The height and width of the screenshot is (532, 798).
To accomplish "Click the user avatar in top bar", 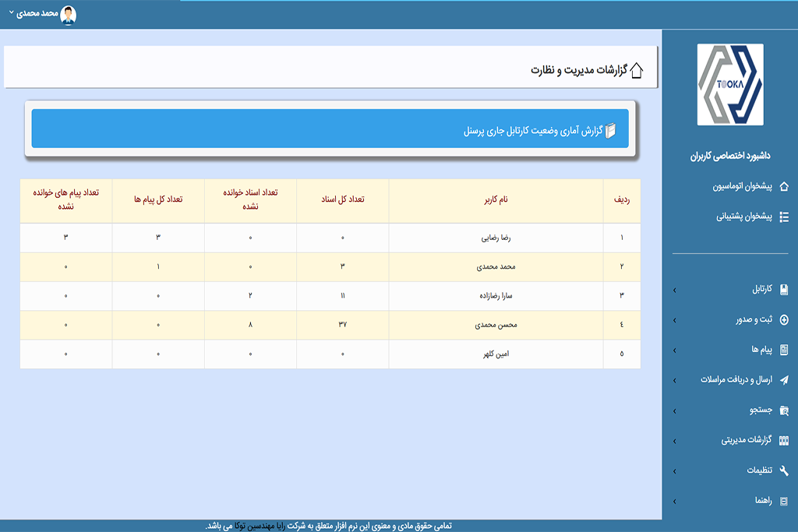I will click(69, 14).
